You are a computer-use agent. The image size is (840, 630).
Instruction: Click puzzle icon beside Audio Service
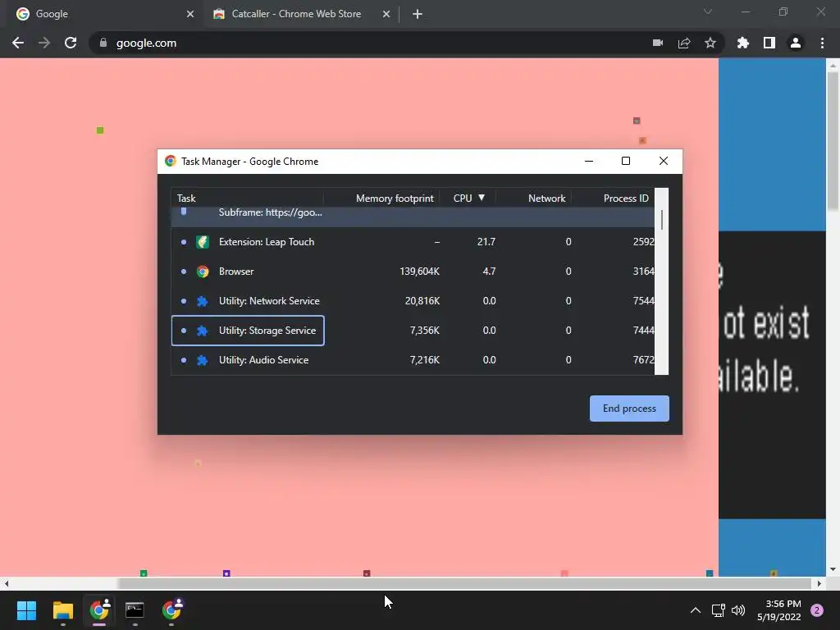tap(202, 360)
